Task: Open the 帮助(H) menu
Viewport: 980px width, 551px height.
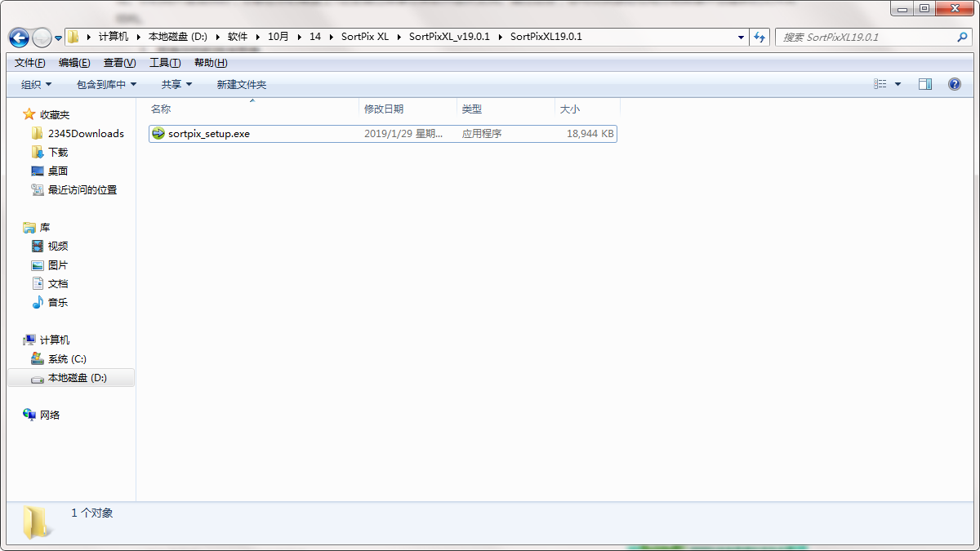Action: coord(211,63)
